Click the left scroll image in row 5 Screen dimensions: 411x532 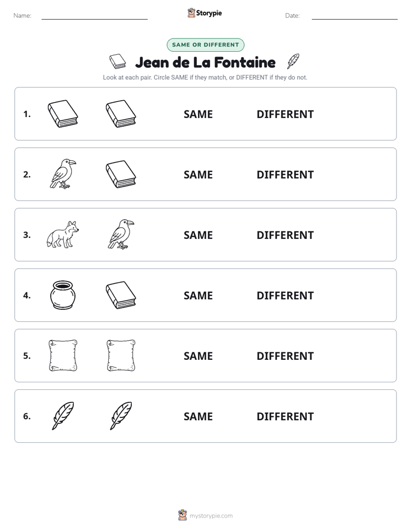(63, 355)
